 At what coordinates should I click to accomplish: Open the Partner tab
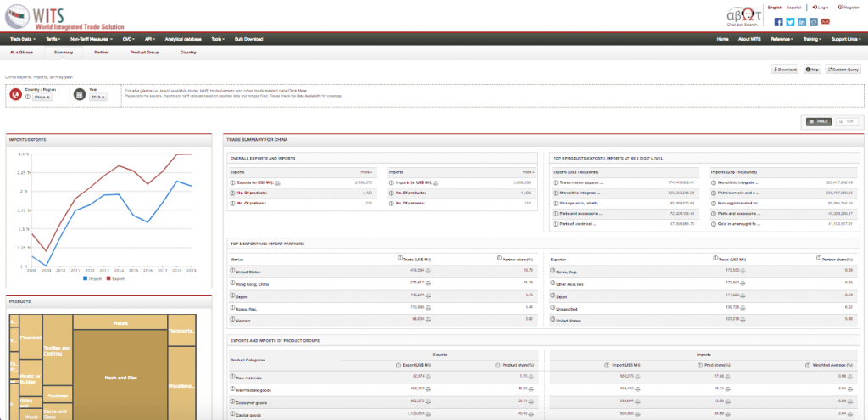pyautogui.click(x=102, y=52)
